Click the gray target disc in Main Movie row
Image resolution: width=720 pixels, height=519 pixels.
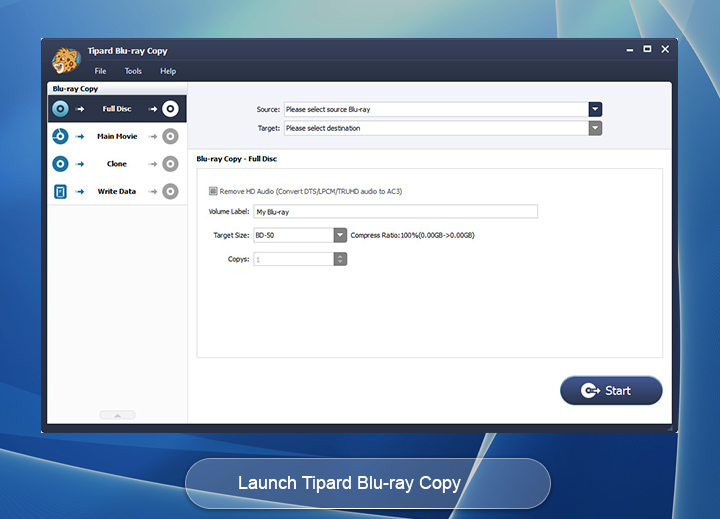[171, 136]
